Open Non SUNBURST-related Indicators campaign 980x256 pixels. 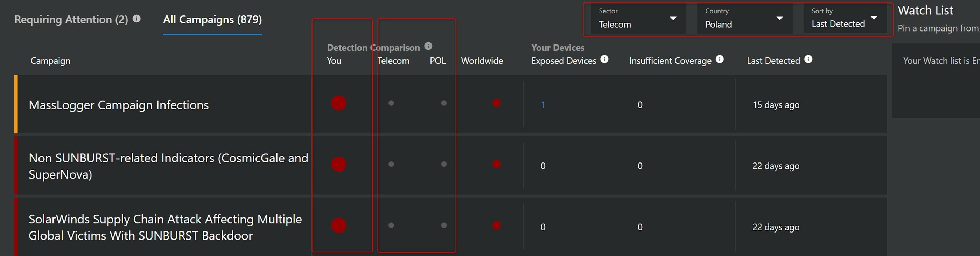click(168, 166)
